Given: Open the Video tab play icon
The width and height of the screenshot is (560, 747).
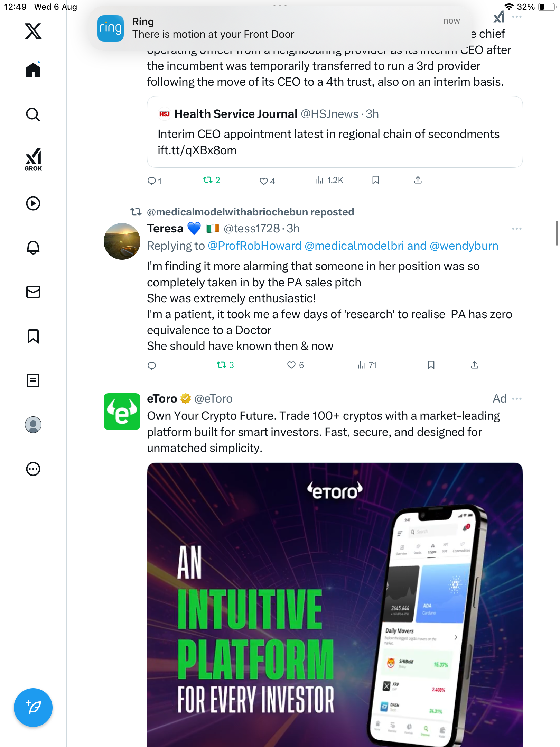Looking at the screenshot, I should pos(33,203).
